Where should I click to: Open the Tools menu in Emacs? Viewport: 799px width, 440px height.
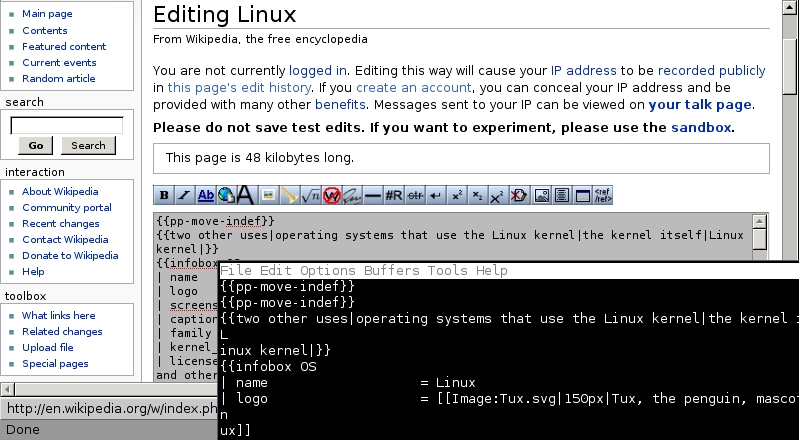point(447,271)
